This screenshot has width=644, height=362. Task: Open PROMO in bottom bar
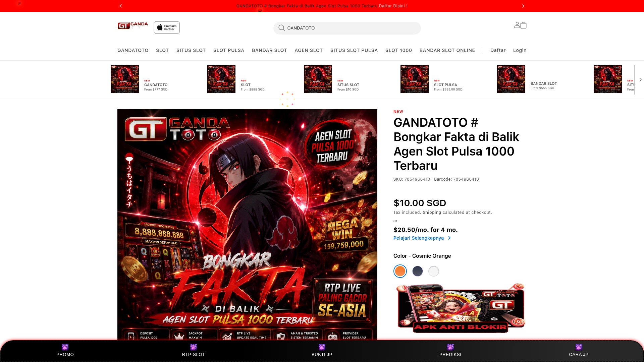click(65, 351)
